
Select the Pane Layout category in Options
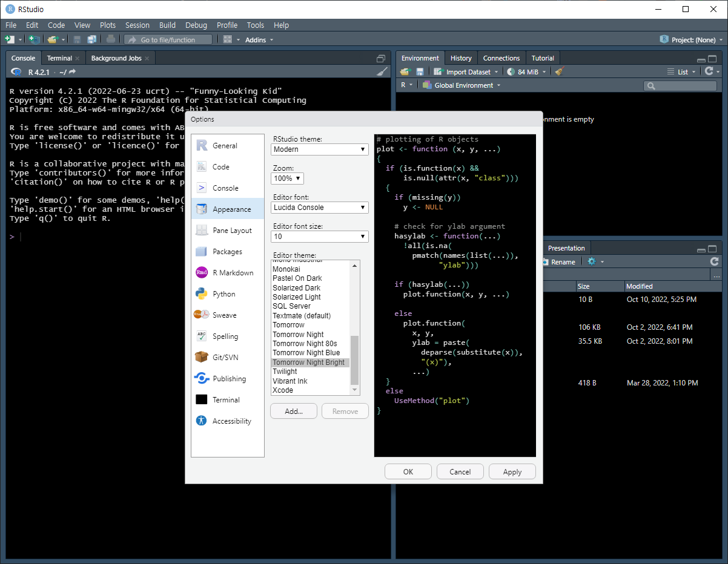[228, 230]
